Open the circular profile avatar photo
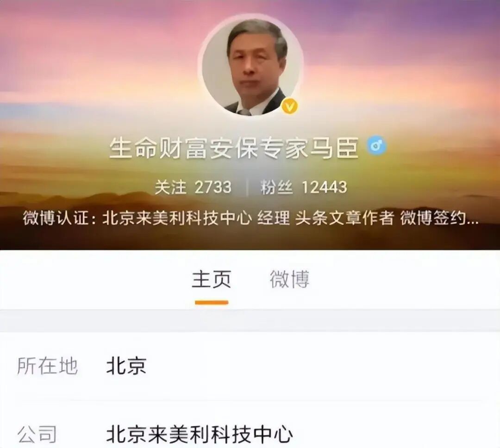Image resolution: width=500 pixels, height=448 pixels. 250,65
